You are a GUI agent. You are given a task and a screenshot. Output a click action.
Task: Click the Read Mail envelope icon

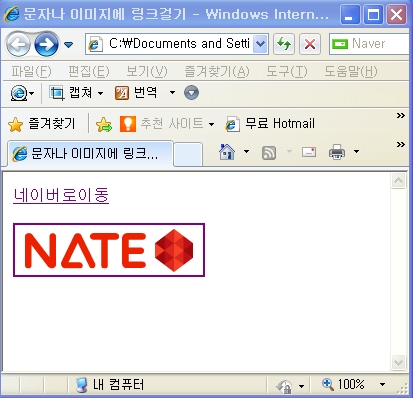click(309, 152)
